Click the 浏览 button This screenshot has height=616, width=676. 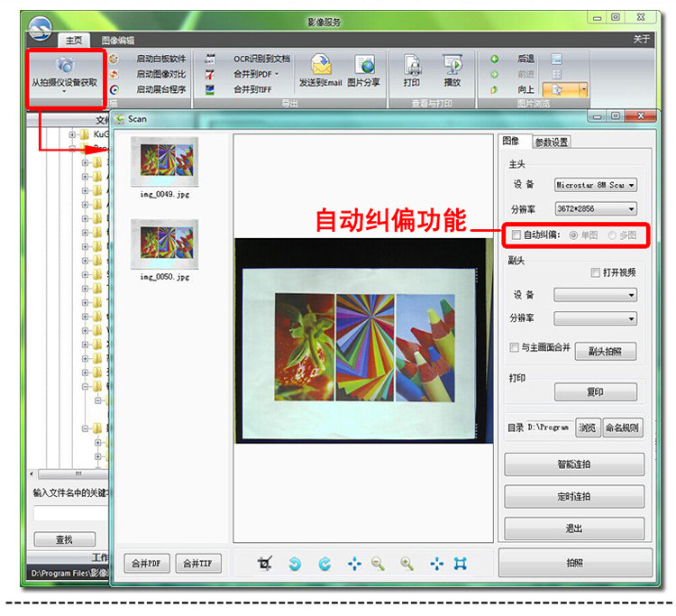pyautogui.click(x=588, y=428)
